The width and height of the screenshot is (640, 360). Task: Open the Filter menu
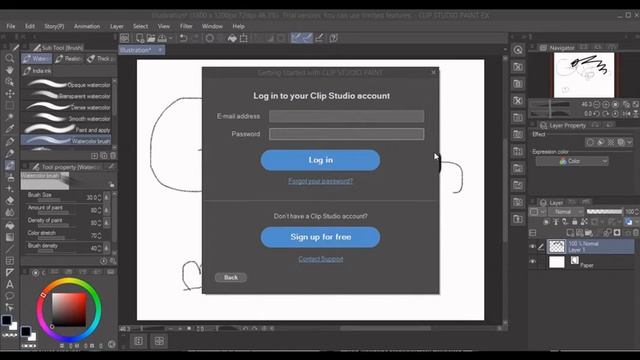click(x=186, y=26)
